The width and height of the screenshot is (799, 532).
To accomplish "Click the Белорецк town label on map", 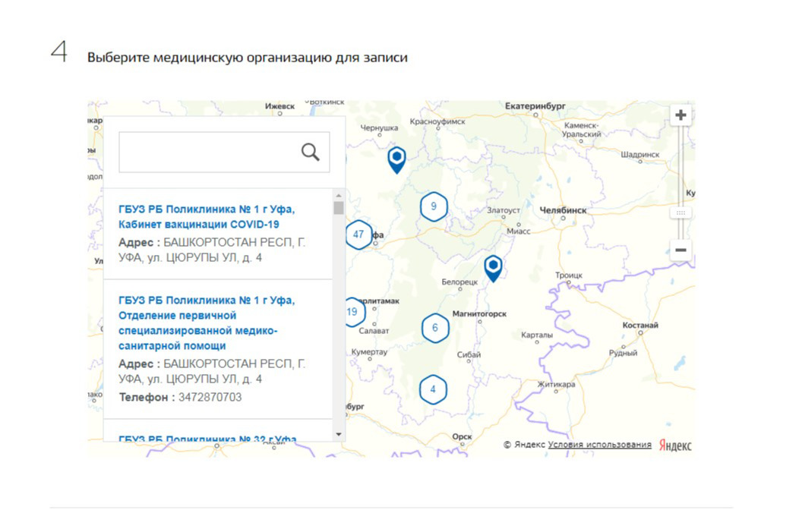I will tap(460, 282).
